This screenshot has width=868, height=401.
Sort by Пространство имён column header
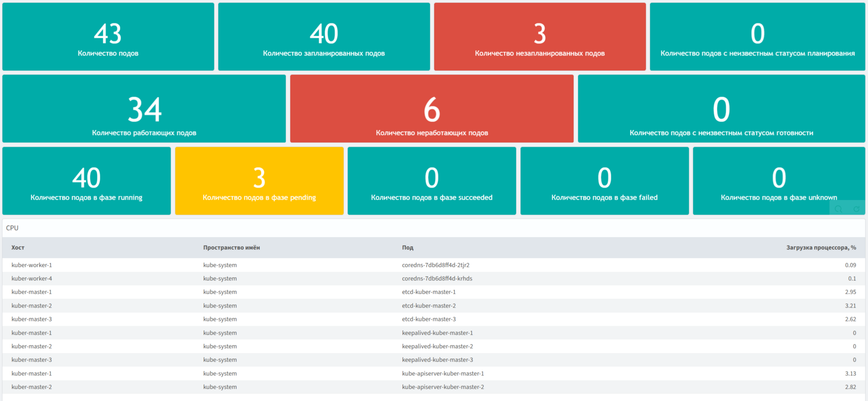click(231, 248)
